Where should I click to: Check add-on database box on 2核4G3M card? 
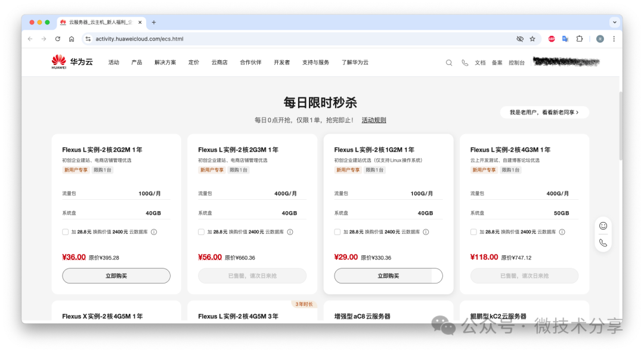pyautogui.click(x=473, y=231)
